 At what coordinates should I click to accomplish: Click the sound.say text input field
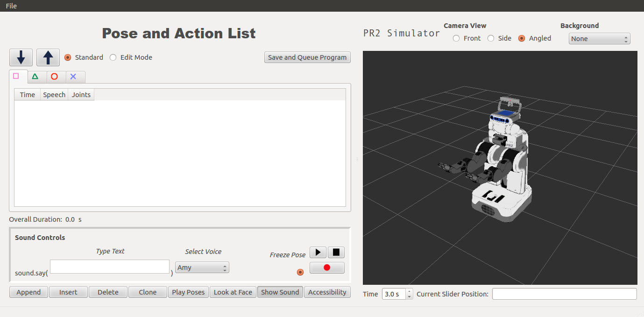(x=110, y=267)
